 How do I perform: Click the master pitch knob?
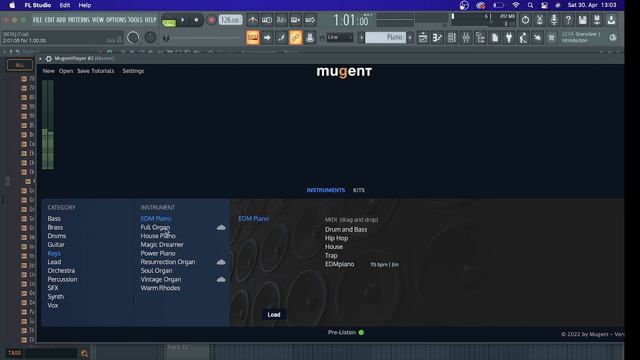pos(150,37)
